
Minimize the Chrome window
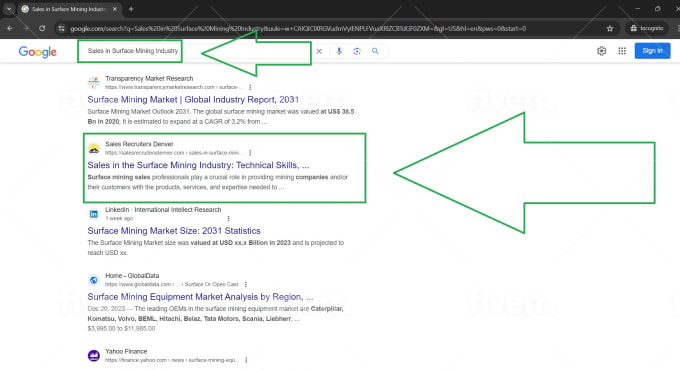pos(637,9)
